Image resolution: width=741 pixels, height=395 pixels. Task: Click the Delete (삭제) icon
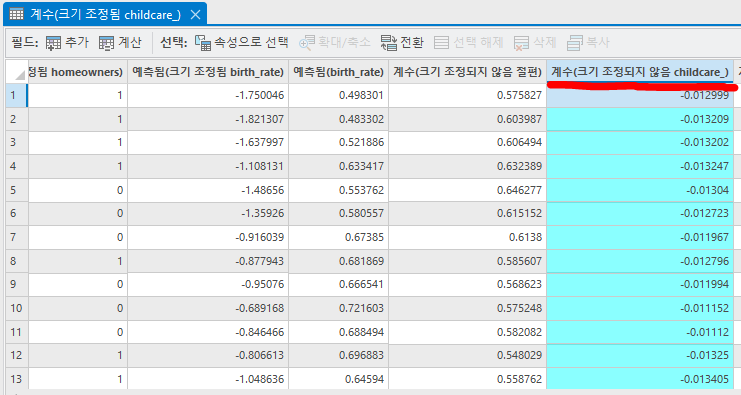point(521,43)
